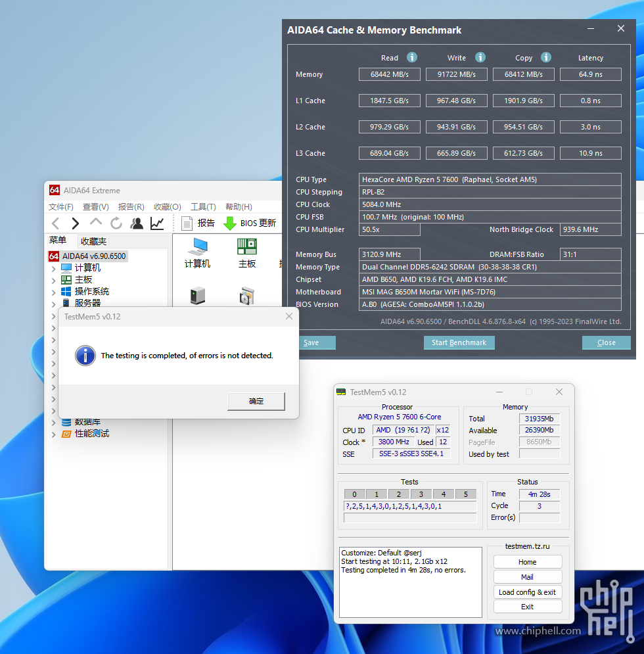This screenshot has width=644, height=654.
Task: Close the TestMem5 message dialog
Action: (289, 317)
